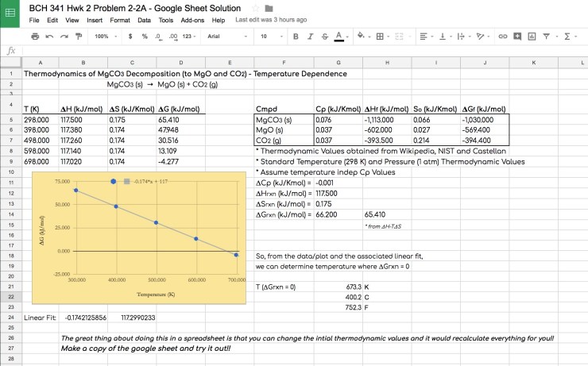588x366 pixels.
Task: Print the spreadsheet via printer icon
Action: point(35,37)
